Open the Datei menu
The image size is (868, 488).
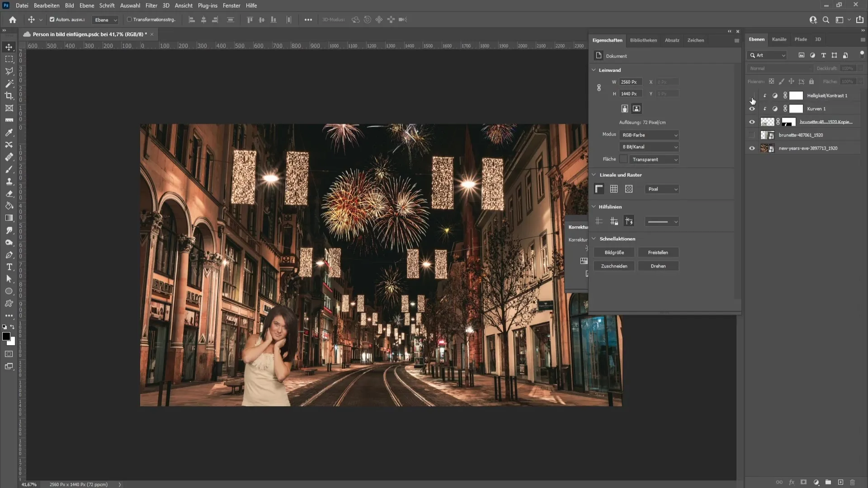21,5
